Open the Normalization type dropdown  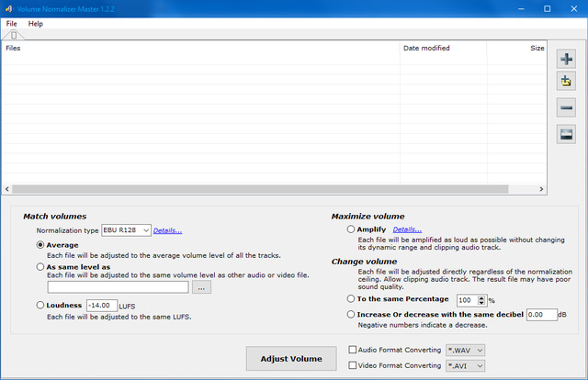tap(126, 230)
